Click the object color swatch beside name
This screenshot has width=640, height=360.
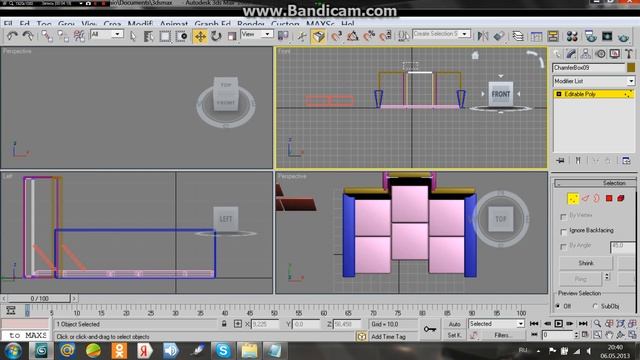(x=631, y=68)
